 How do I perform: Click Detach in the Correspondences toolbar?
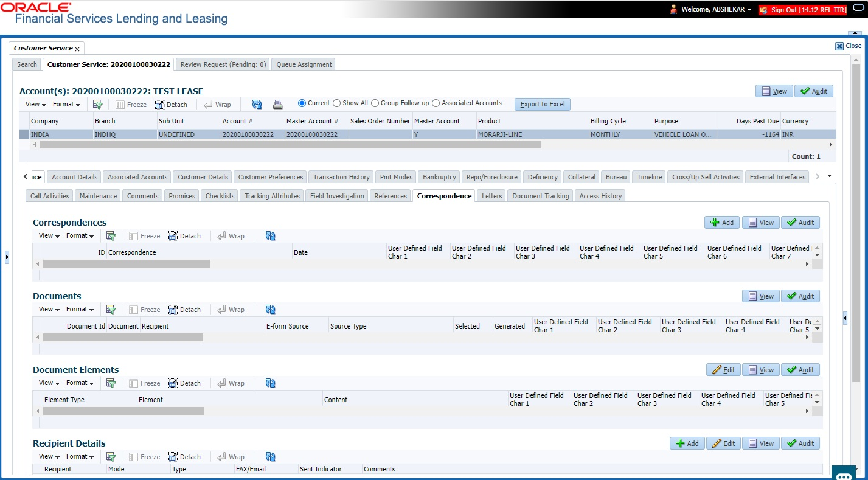(x=184, y=236)
